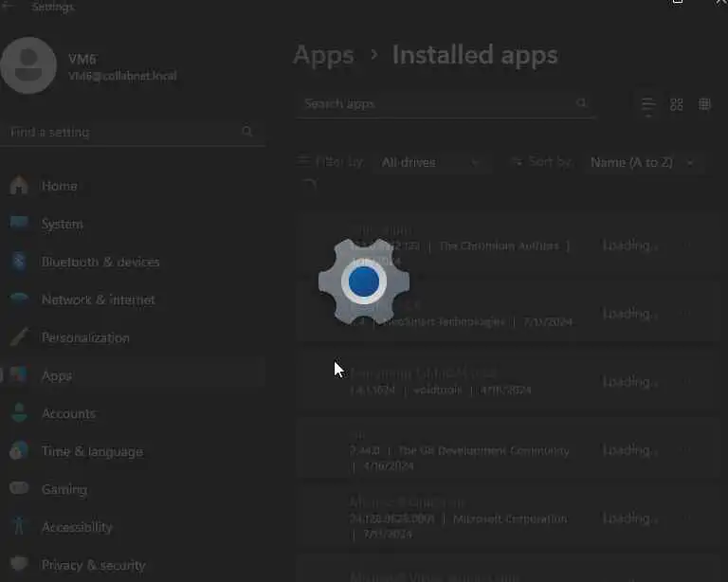This screenshot has width=728, height=582.
Task: Select the Accessibility figure icon
Action: 19,526
